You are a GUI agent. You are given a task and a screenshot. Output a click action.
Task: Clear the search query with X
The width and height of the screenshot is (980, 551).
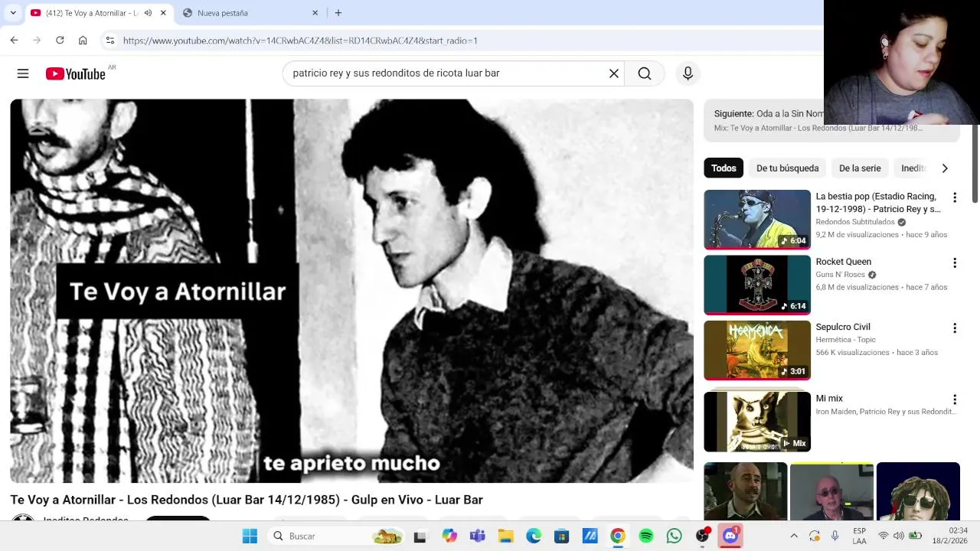613,73
